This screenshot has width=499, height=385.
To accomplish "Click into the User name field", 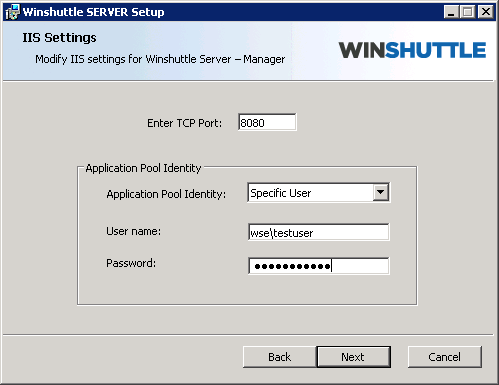I will pos(318,232).
